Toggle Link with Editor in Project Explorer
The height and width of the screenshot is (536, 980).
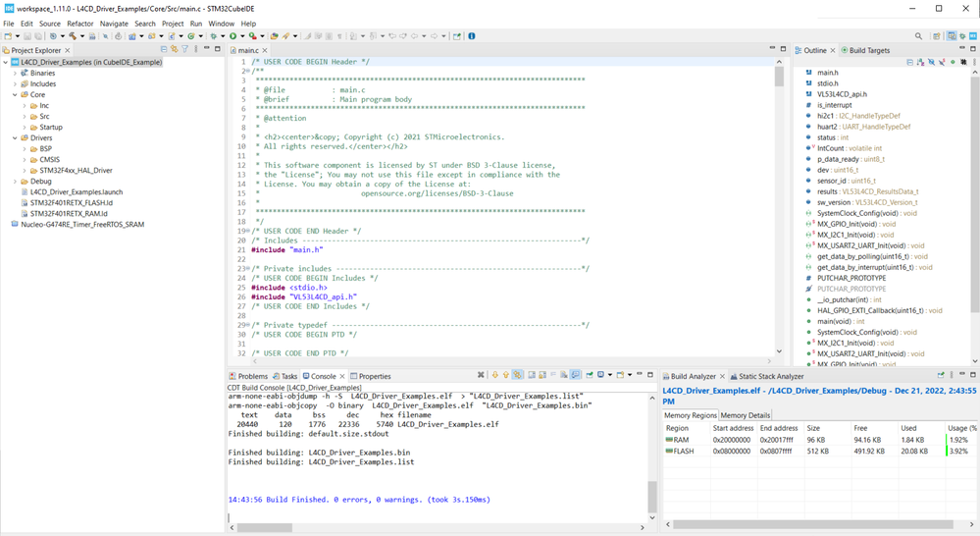[174, 49]
